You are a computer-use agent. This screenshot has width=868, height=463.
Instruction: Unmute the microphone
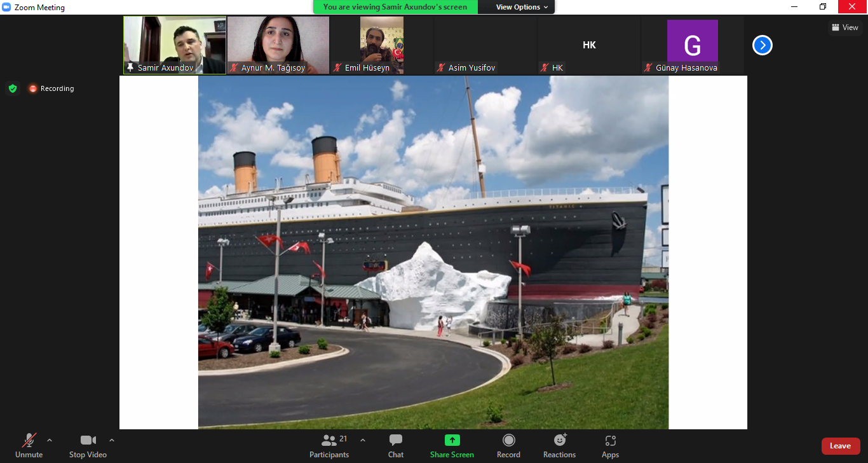29,445
